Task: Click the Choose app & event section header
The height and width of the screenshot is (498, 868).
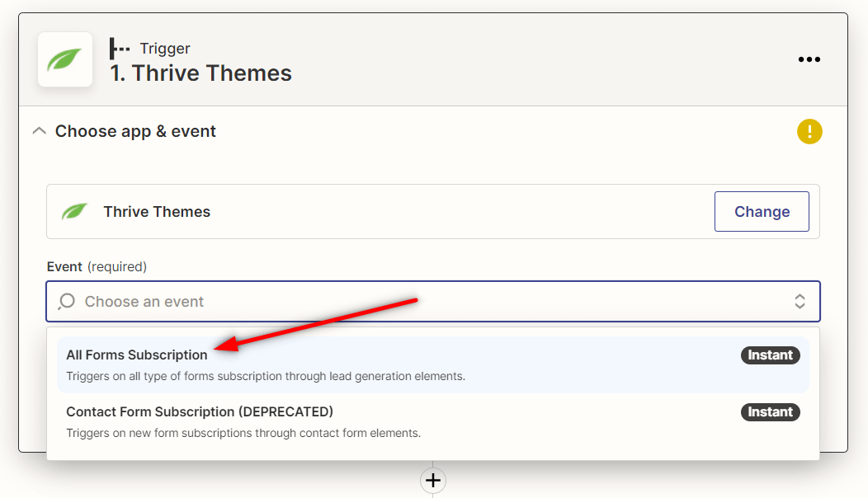Action: [x=135, y=131]
